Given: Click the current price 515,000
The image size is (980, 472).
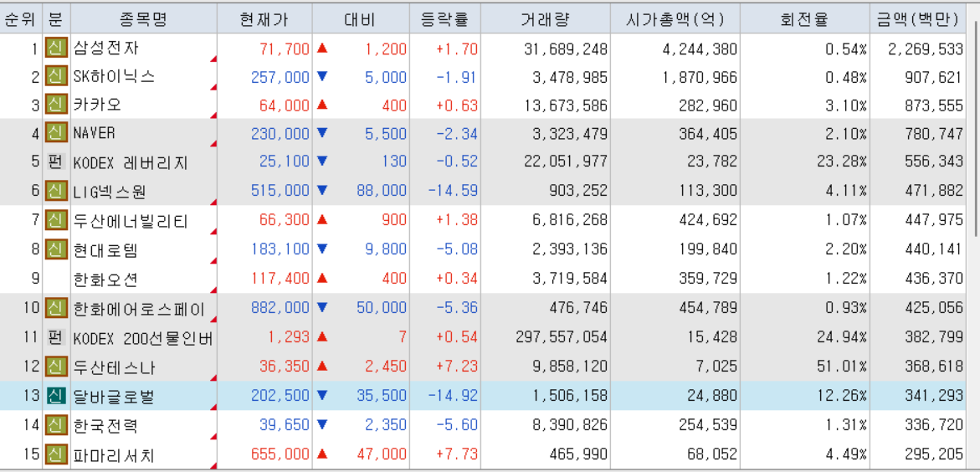Looking at the screenshot, I should coord(280,192).
